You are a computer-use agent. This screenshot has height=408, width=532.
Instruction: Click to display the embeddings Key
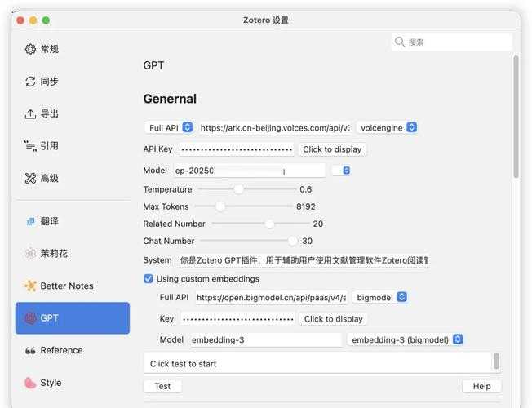(x=333, y=319)
